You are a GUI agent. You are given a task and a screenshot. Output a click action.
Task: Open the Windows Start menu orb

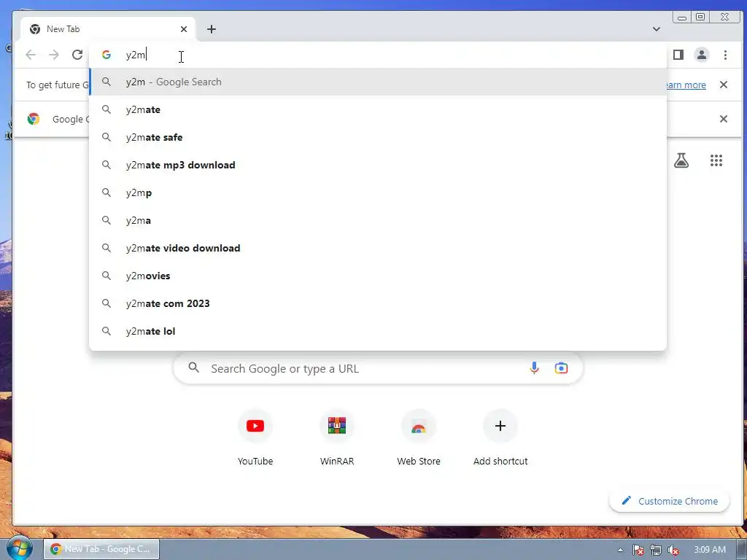click(19, 548)
